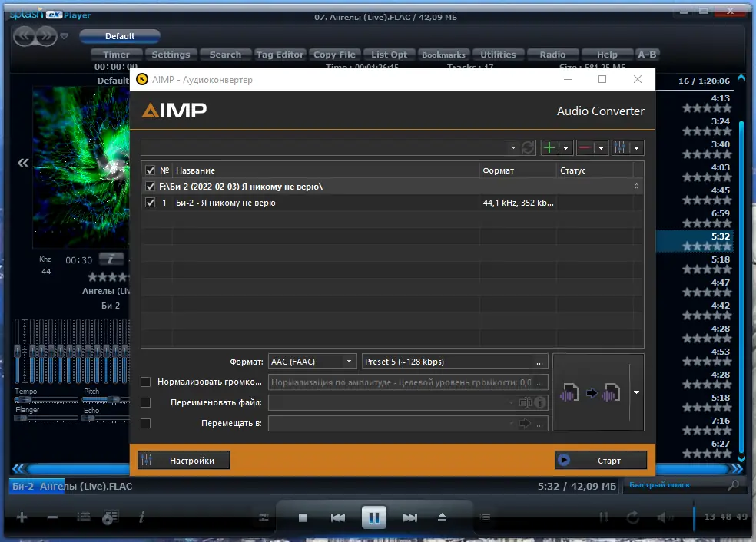Open the Search menu in Splash Player
756x542 pixels.
[225, 55]
